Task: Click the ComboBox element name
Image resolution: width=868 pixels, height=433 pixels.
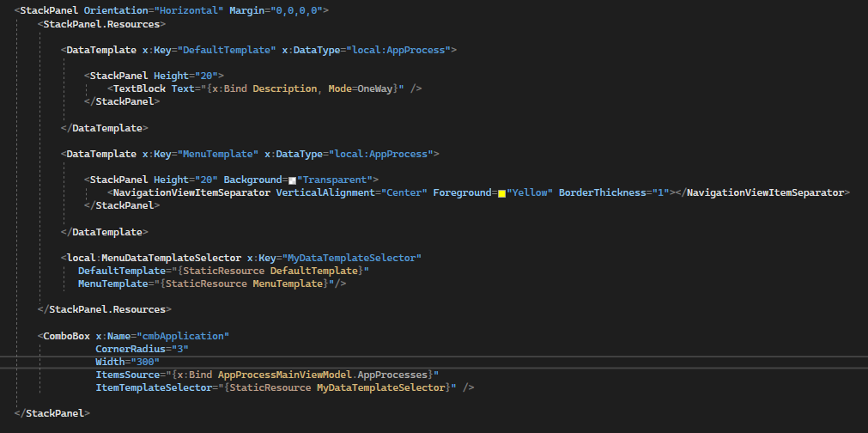Action: [x=66, y=336]
